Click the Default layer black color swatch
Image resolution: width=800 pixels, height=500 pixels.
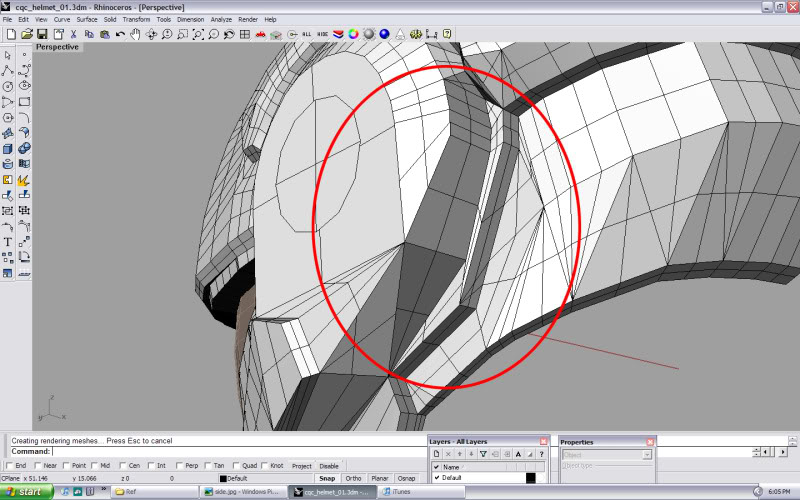pyautogui.click(x=531, y=478)
